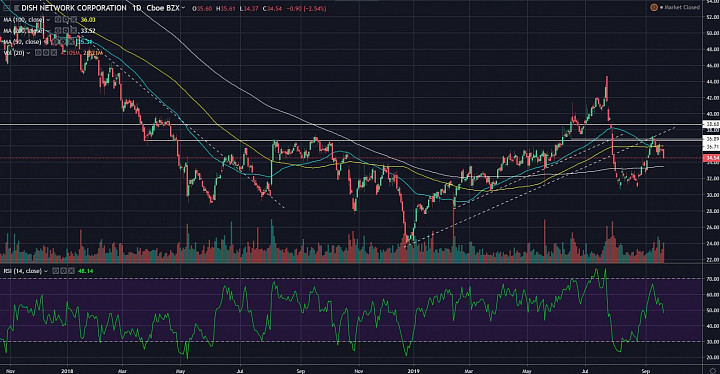Expand the MA (100, close) legend dropdown
Screen dimensions: 720x374
pos(48,20)
